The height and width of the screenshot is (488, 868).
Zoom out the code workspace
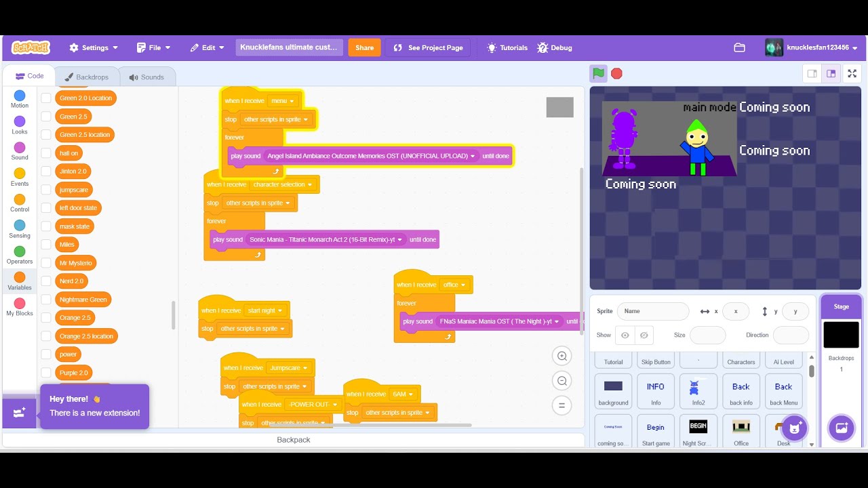(x=561, y=381)
